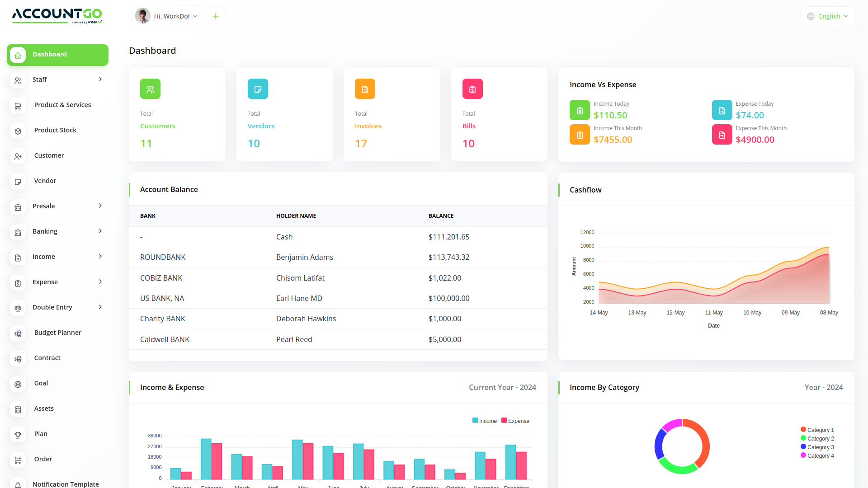Screen dimensions: 868x488
Task: Open the Double Entry menu item
Action: [x=52, y=307]
